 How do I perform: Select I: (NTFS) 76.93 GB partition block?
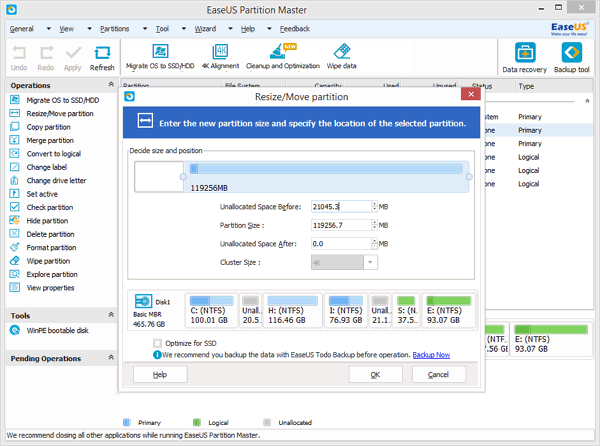click(x=346, y=310)
